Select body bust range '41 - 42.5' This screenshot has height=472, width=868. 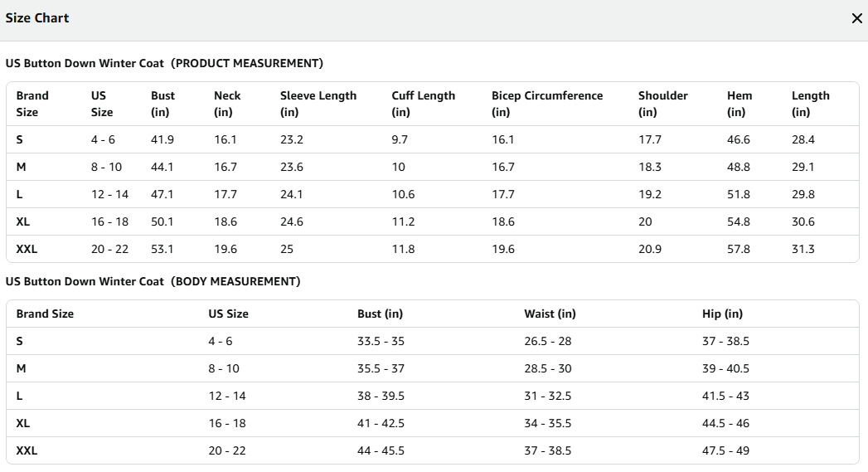click(x=381, y=423)
